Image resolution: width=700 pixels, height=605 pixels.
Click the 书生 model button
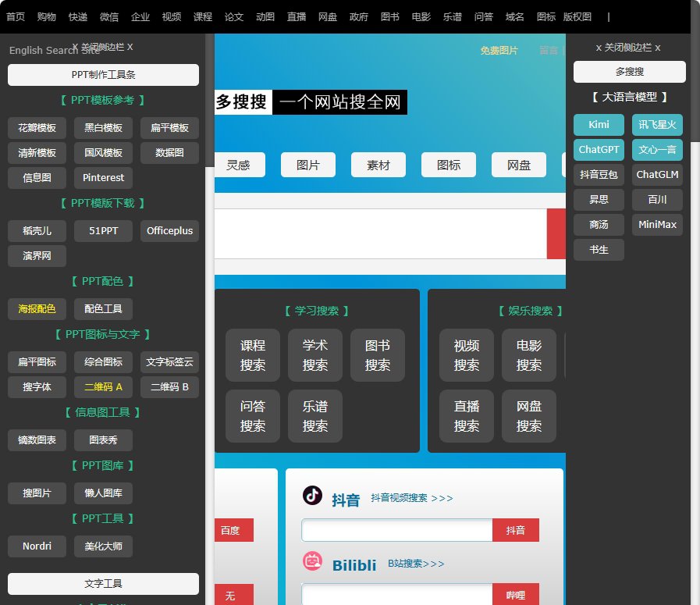tap(599, 250)
